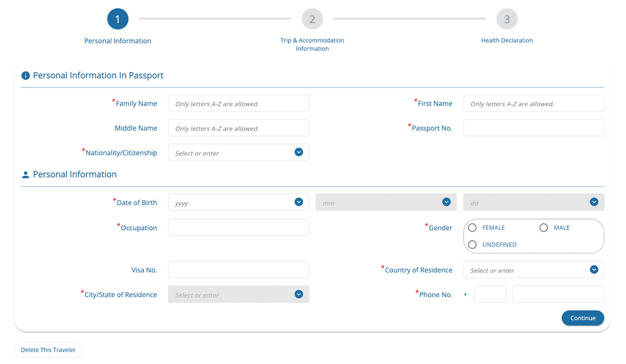Screen dimensions: 626x364
Task: Focus the Family Name input field
Action: coord(239,103)
